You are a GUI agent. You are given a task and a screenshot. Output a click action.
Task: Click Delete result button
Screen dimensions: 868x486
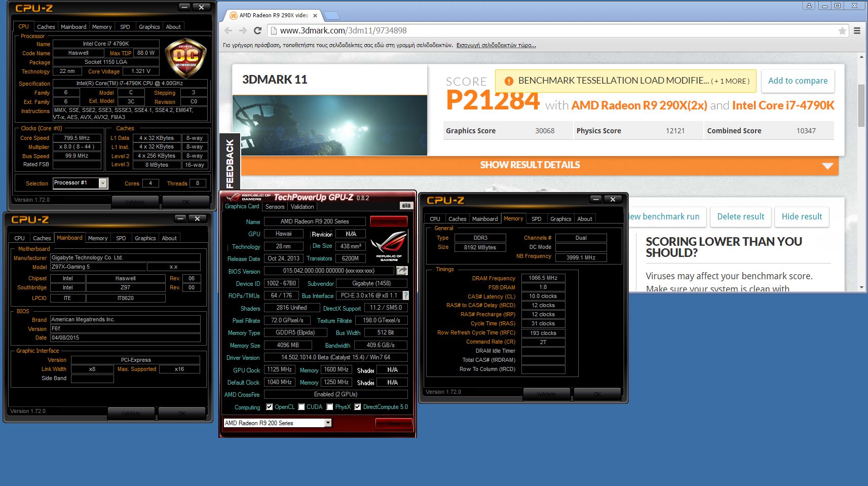tap(740, 217)
